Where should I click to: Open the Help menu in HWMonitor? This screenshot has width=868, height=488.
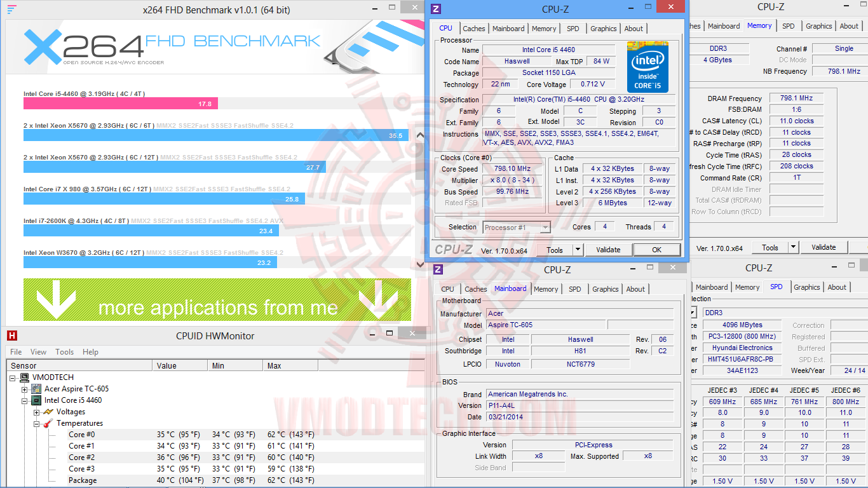pos(90,351)
